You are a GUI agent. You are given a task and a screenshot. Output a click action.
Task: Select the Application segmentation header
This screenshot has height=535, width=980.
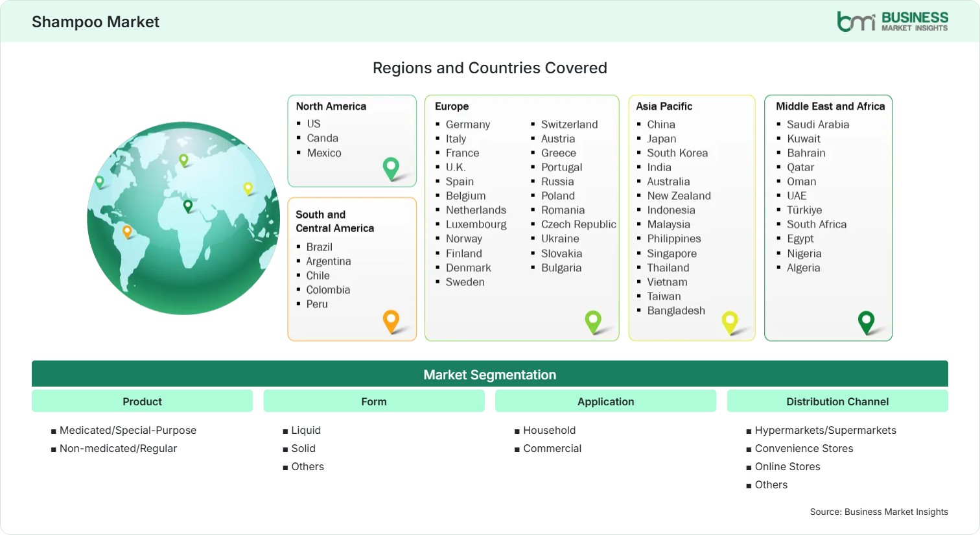tap(605, 401)
